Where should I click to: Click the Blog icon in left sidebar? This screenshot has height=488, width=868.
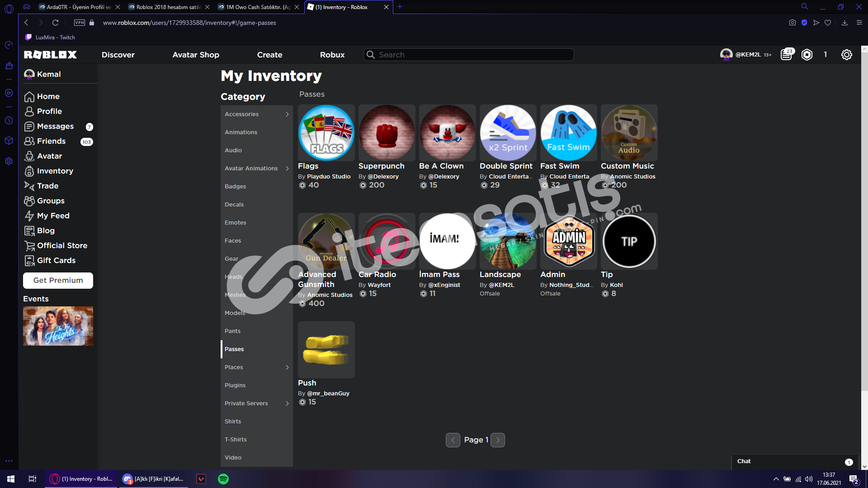click(x=29, y=231)
